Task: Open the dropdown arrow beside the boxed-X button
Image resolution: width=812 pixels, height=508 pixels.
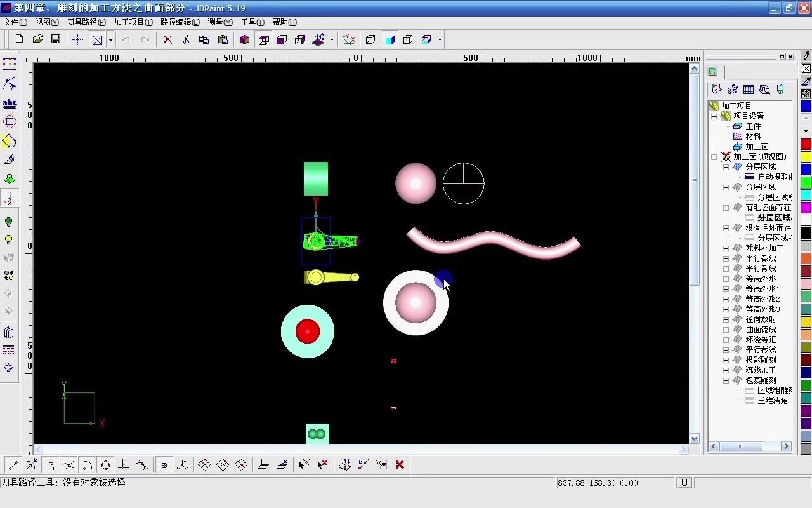Action: click(110, 39)
